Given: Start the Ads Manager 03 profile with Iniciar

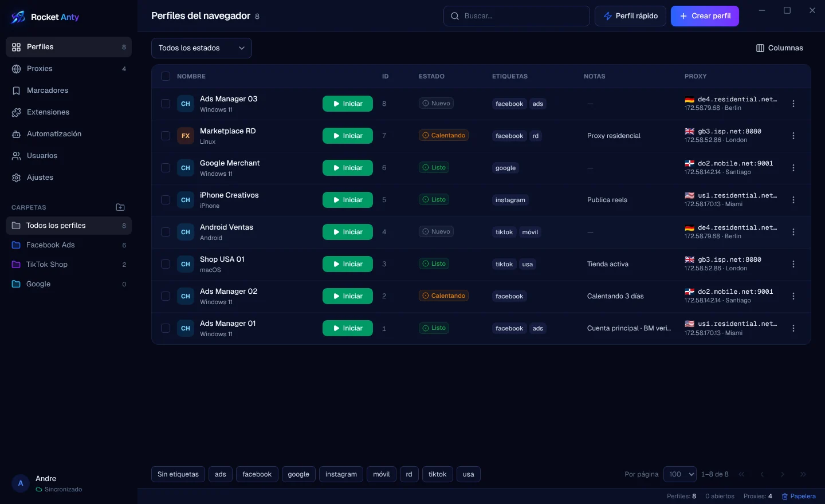Looking at the screenshot, I should 348,104.
